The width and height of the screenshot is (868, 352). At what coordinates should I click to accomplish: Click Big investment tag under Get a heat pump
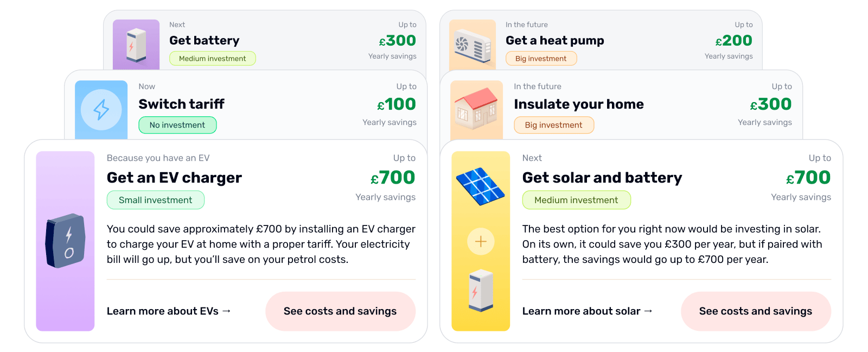(541, 59)
